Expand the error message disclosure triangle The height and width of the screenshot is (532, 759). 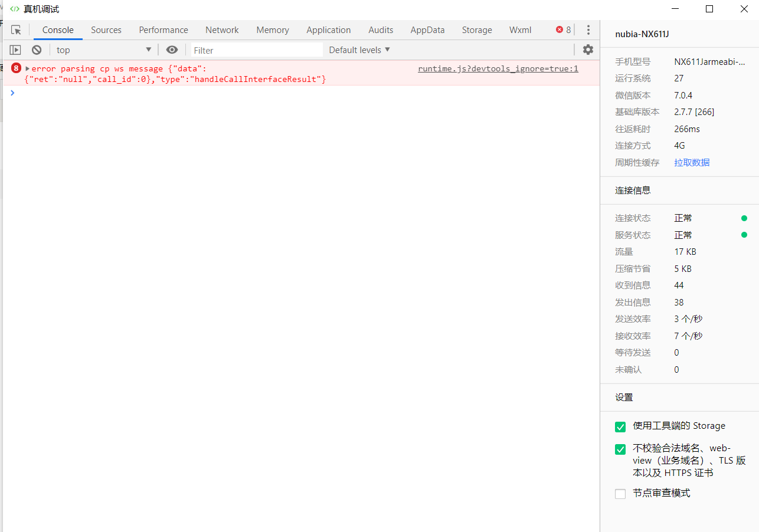coord(27,68)
